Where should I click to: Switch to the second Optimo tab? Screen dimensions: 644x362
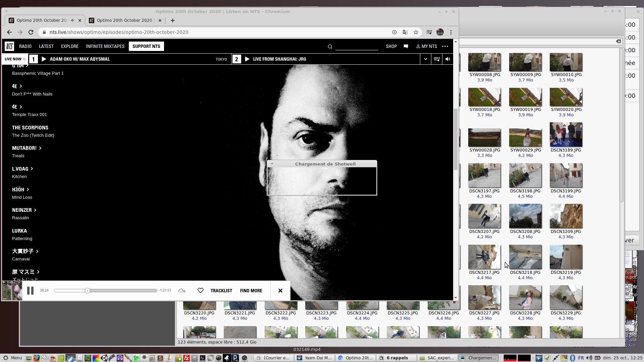coord(124,20)
